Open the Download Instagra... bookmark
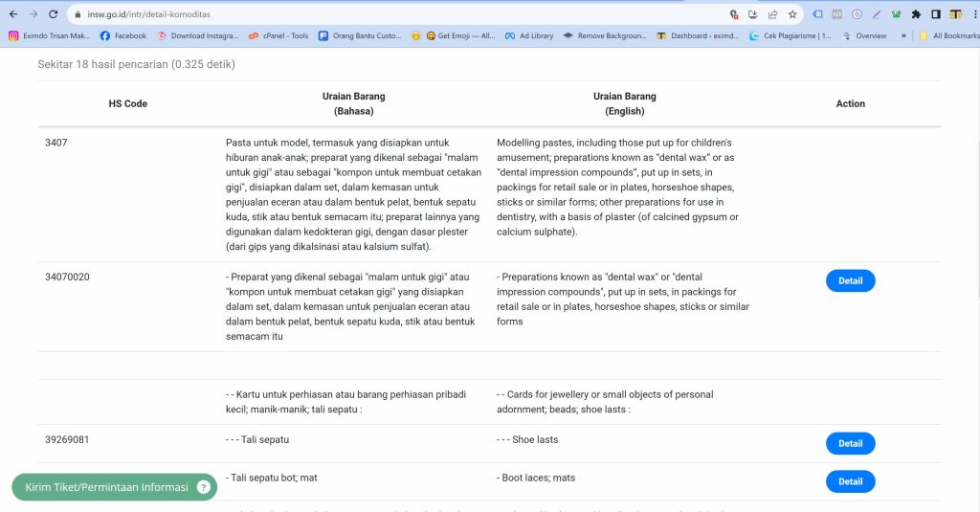This screenshot has height=512, width=980. pos(197,36)
